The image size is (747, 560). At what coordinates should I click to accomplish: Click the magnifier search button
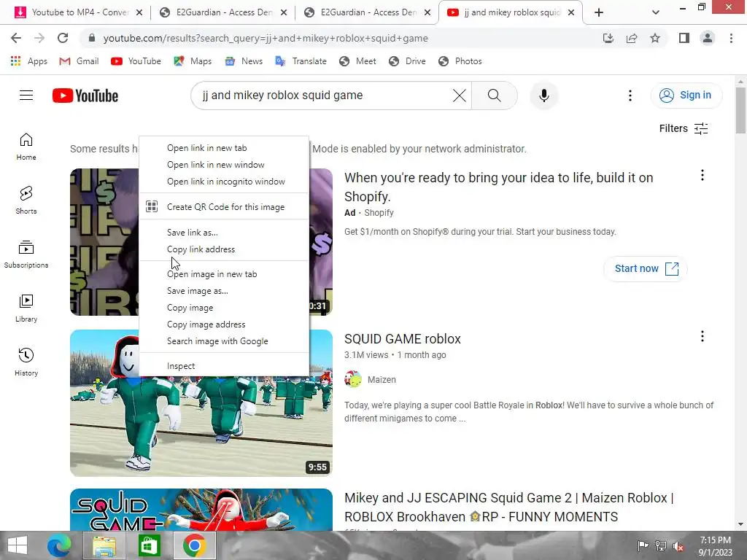click(x=494, y=96)
